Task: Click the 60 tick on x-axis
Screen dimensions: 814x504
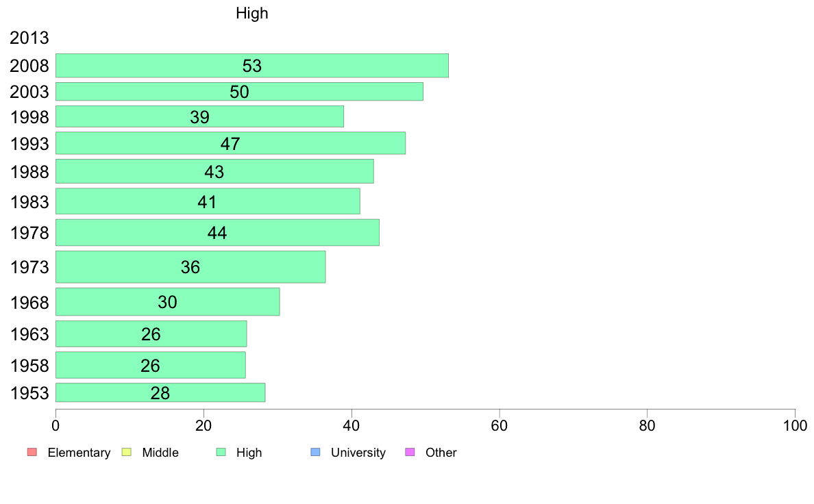Action: 499,426
